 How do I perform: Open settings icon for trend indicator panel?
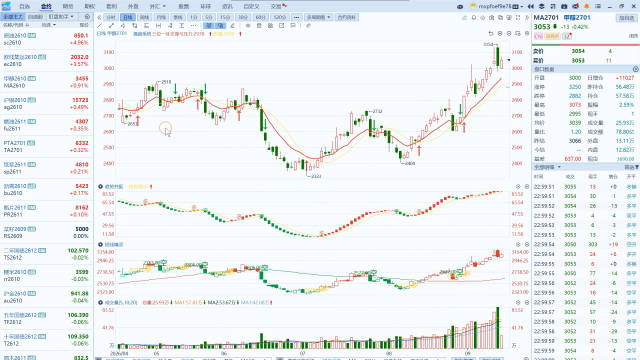pos(518,187)
